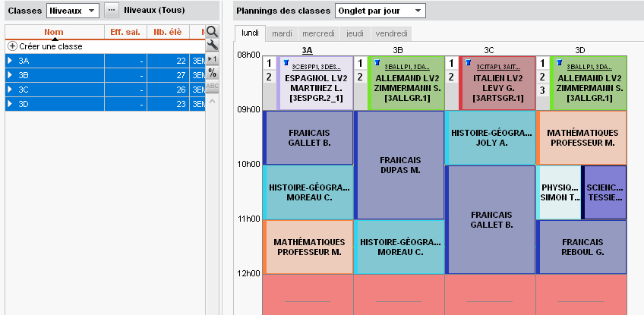Switch to the lundi tab
Image resolution: width=644 pixels, height=315 pixels.
coord(250,33)
